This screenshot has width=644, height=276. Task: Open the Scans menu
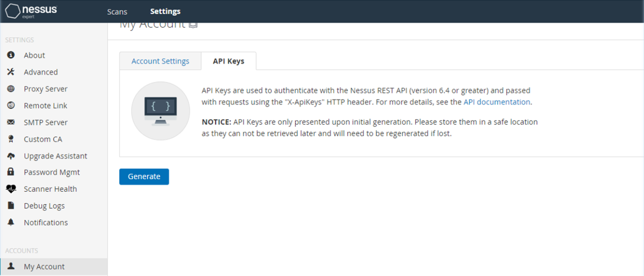(117, 11)
